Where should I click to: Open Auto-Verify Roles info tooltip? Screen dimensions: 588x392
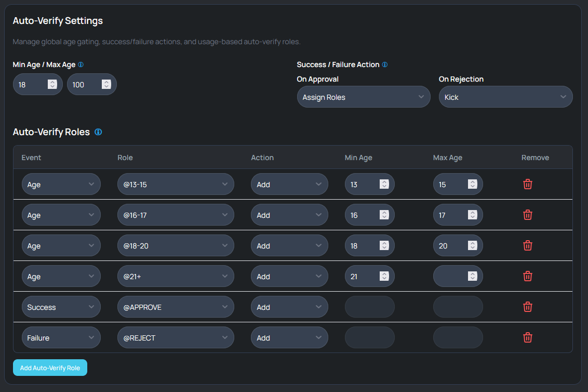point(98,132)
